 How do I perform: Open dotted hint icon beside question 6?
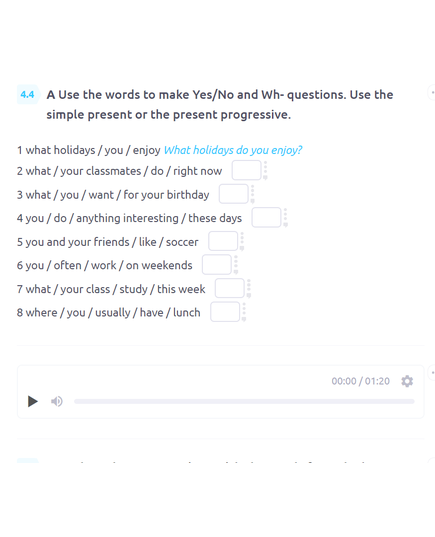point(236,264)
